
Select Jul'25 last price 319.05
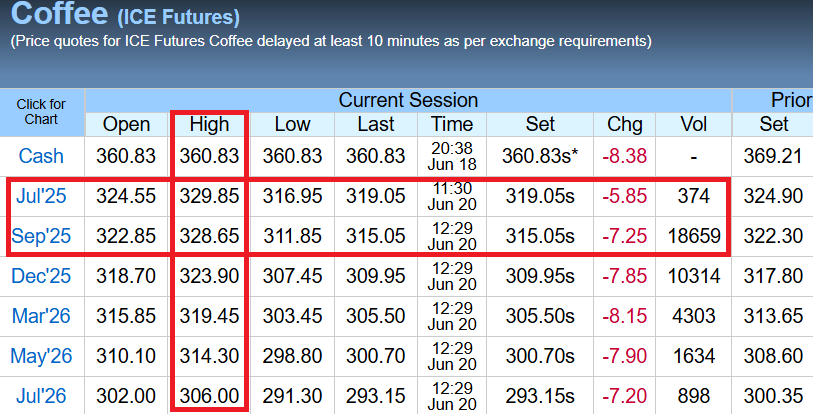coord(375,196)
